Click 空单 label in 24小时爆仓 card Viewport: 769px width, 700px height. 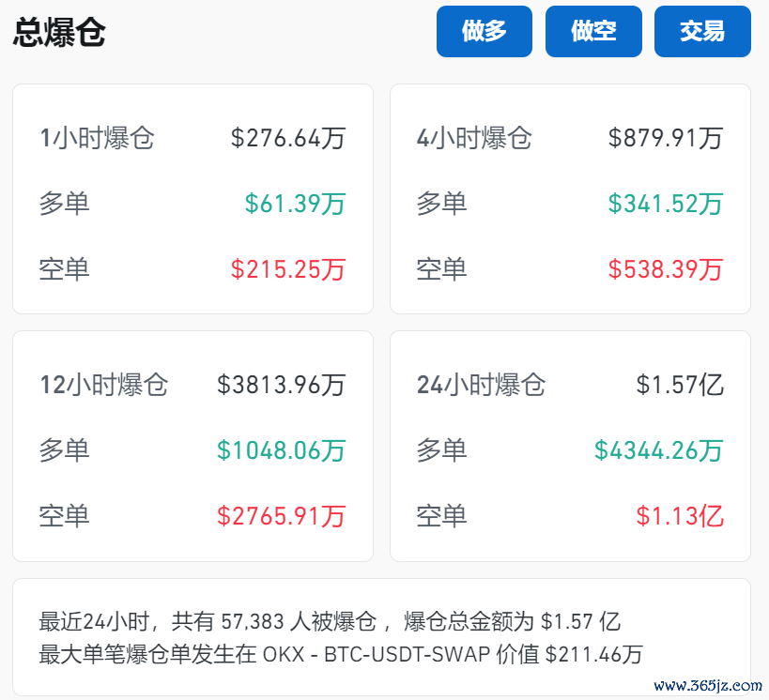[x=441, y=516]
